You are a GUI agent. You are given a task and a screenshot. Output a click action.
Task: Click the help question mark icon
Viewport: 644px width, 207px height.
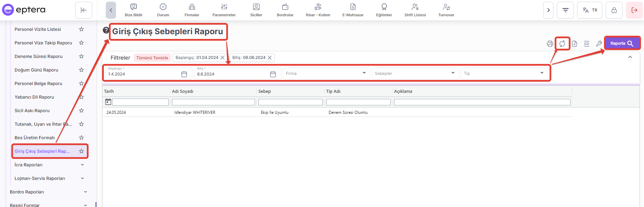(106, 30)
